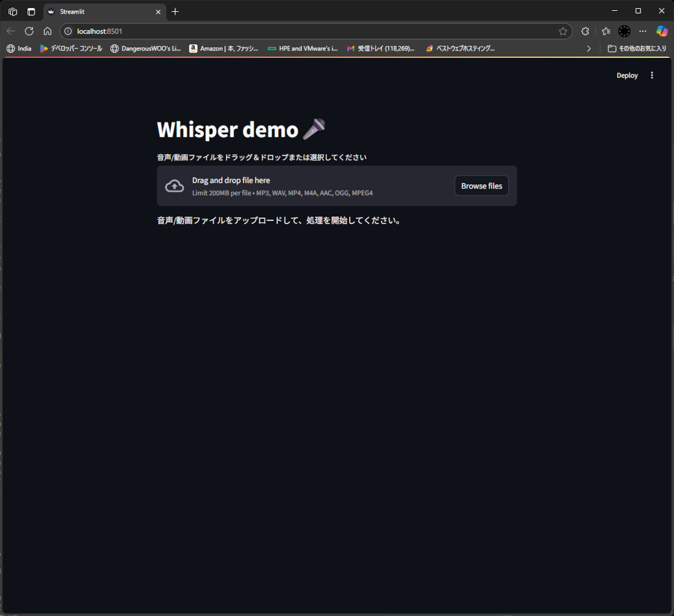Expand bookmarks bar overflow chevron
Screen dimensions: 674x616
coord(589,48)
